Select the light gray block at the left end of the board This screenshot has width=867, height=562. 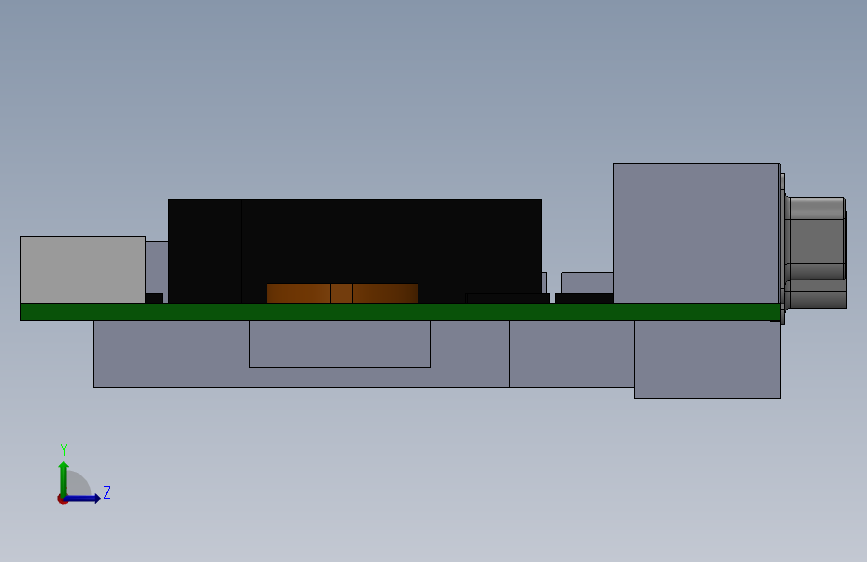pyautogui.click(x=83, y=270)
